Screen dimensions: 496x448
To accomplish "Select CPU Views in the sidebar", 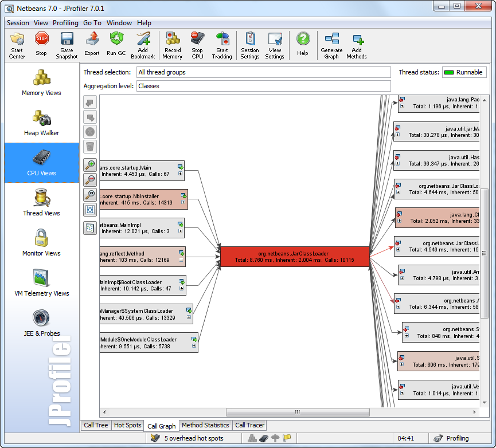I will pyautogui.click(x=41, y=163).
